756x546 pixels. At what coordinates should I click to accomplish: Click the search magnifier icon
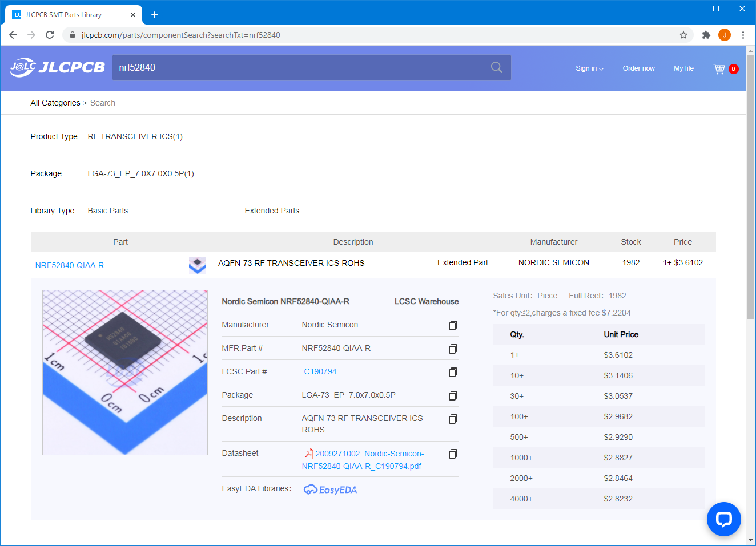coord(496,67)
